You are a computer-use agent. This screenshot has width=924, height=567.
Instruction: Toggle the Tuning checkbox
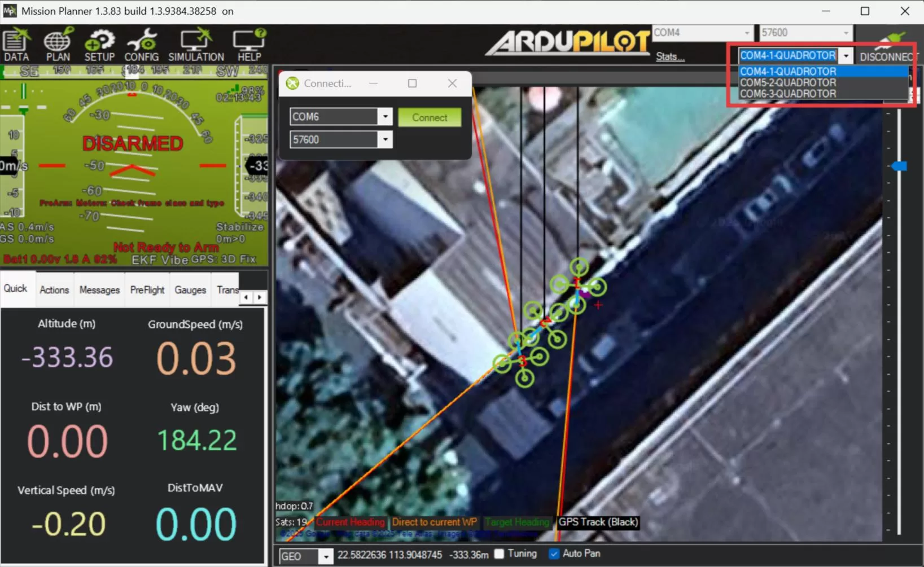499,553
